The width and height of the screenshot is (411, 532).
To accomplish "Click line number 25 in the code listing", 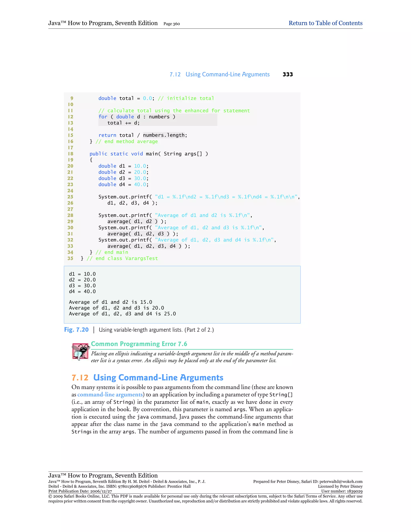I will [70, 197].
